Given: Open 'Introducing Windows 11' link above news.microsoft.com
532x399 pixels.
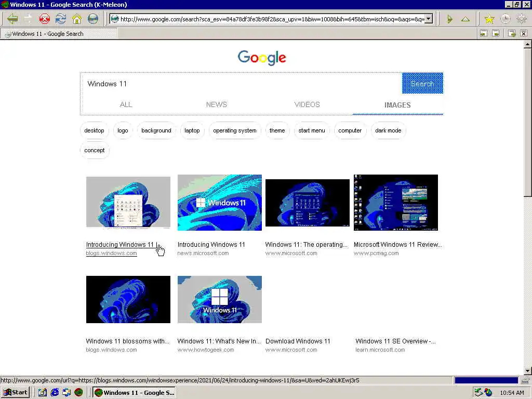Looking at the screenshot, I should click(211, 245).
